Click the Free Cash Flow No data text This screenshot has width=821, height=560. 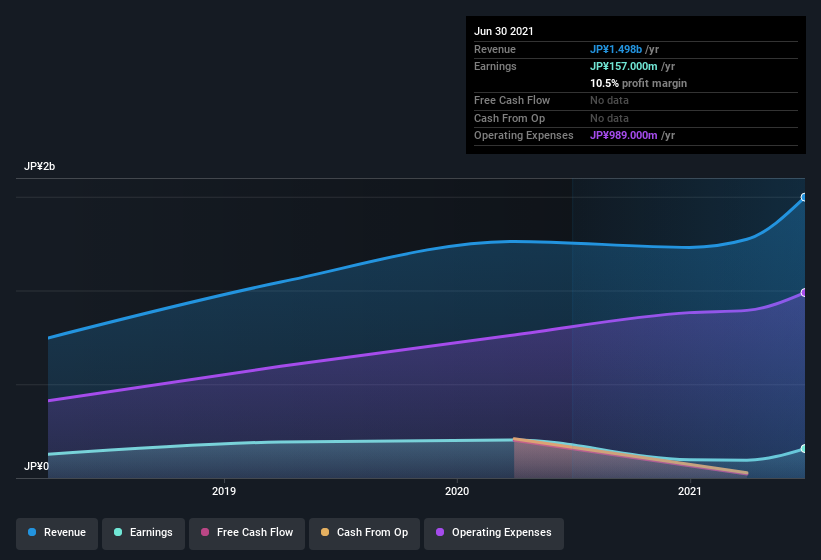(609, 100)
